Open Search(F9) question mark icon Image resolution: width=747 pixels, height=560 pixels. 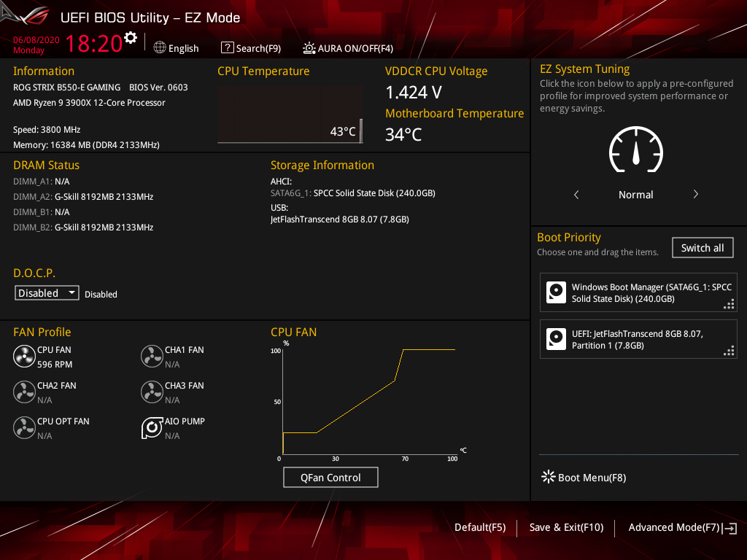228,47
